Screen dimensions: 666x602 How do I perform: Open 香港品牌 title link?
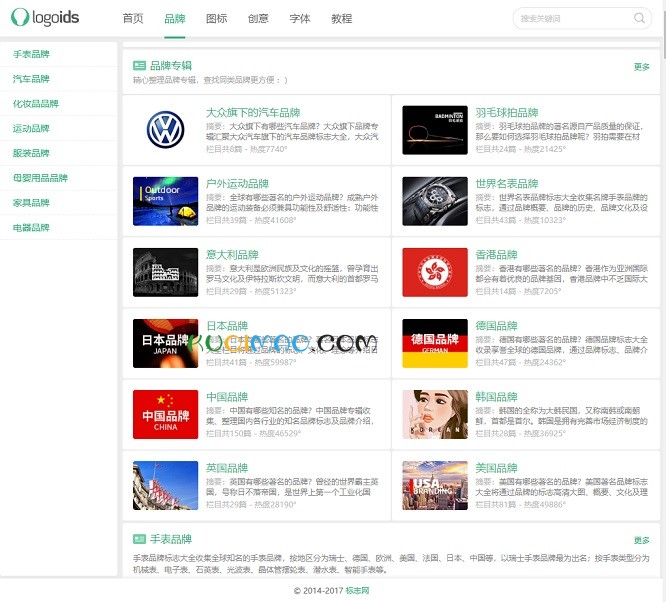click(496, 255)
